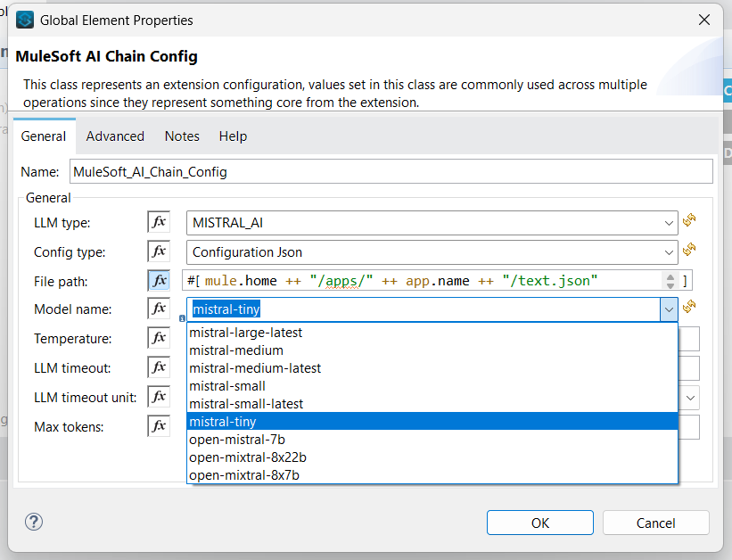
Task: Expand the LLM timeout unit dropdown arrow
Action: pos(690,398)
